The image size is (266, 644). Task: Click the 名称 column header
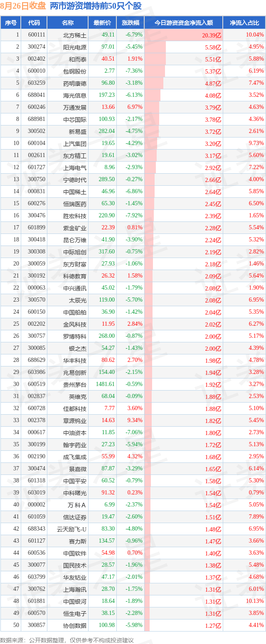(x=68, y=23)
